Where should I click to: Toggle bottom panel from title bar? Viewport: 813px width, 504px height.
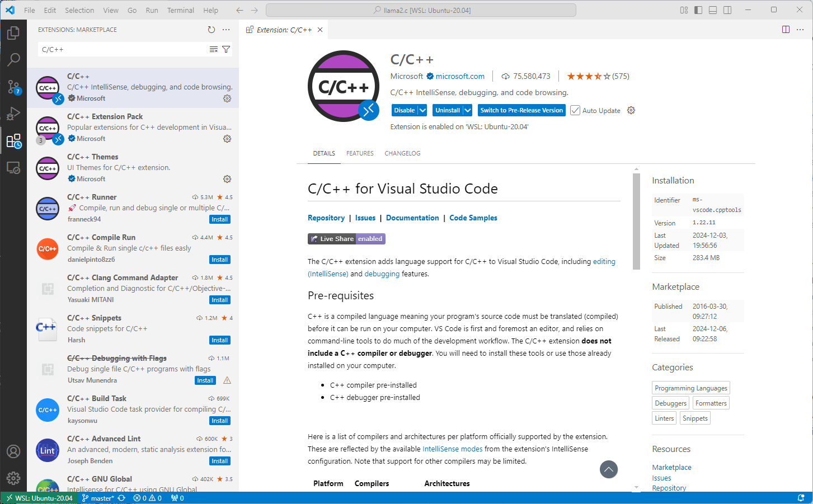tap(713, 10)
